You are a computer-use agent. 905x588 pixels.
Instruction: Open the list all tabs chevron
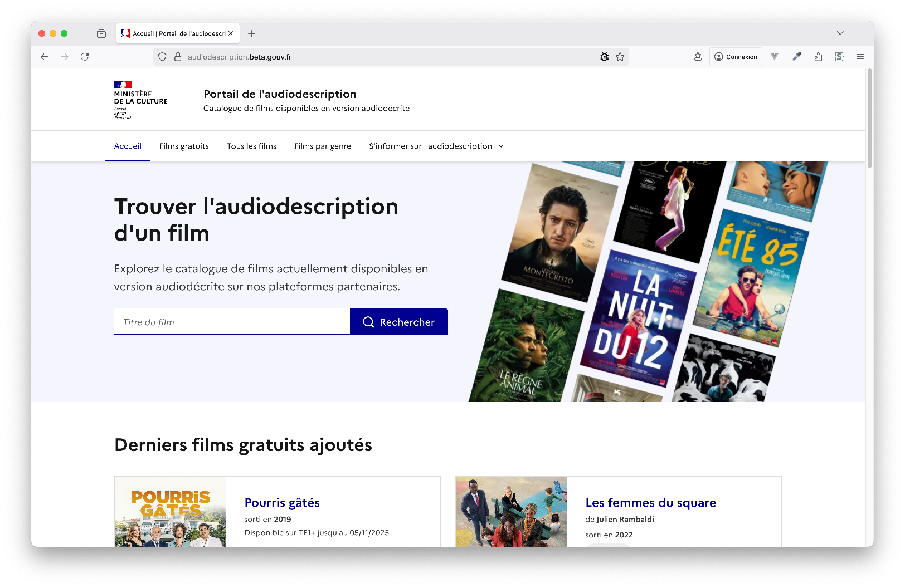coord(840,33)
